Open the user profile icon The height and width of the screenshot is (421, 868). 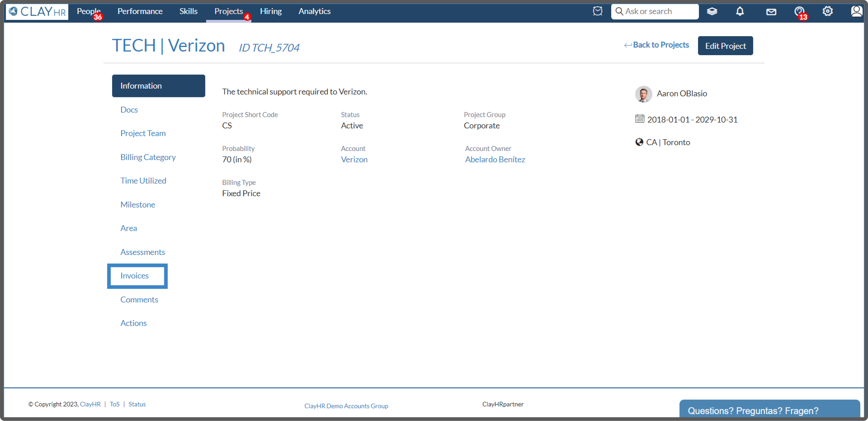click(856, 11)
